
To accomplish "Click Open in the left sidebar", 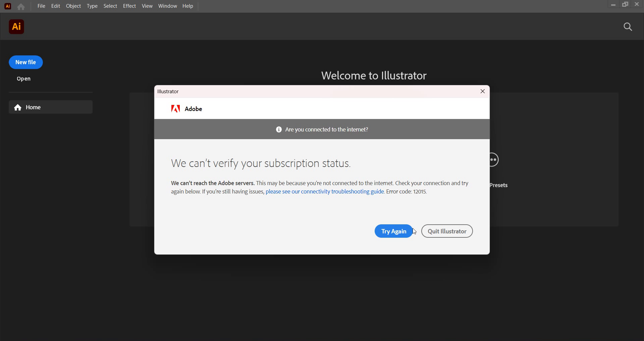I will (23, 79).
